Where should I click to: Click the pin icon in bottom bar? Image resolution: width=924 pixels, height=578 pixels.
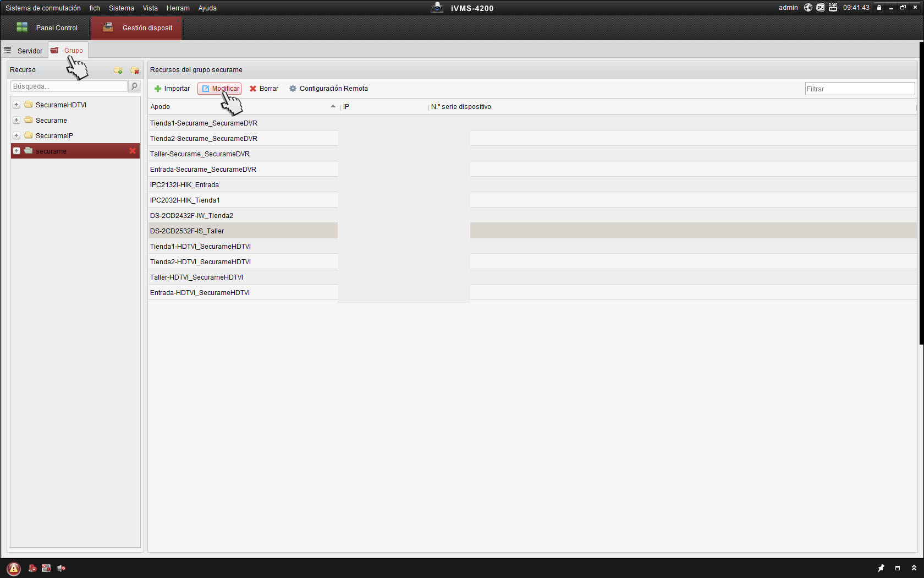881,568
